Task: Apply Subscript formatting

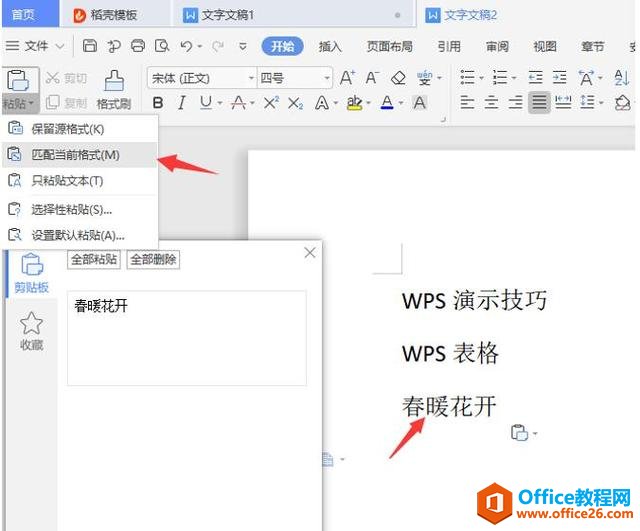Action: pos(295,103)
